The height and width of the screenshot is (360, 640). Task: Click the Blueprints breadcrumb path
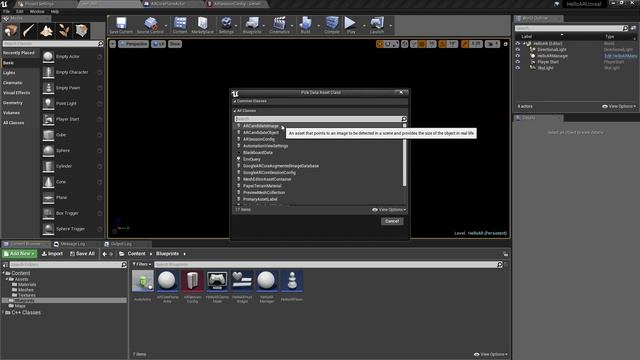point(167,254)
